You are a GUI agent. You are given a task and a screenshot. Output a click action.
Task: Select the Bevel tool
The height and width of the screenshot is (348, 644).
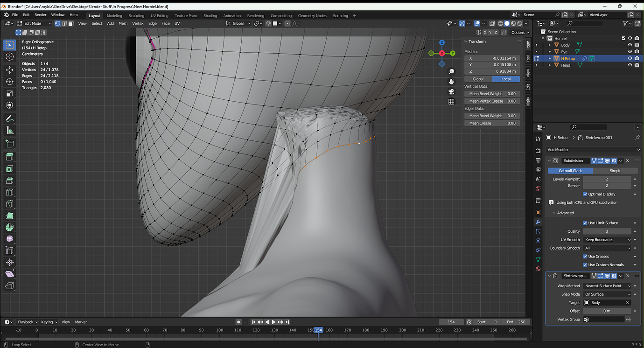10,181
